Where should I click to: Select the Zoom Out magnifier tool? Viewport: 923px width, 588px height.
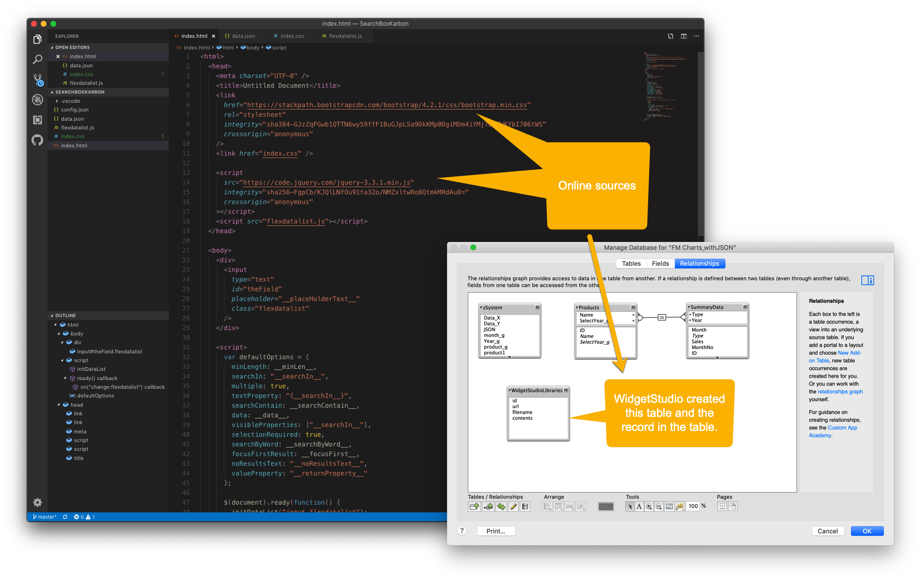pos(659,507)
